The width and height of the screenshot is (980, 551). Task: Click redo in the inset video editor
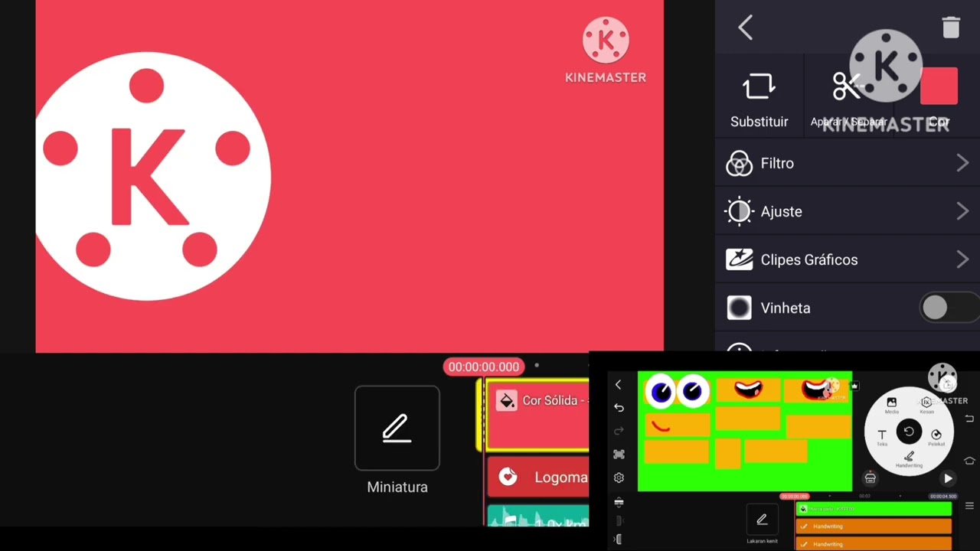point(619,431)
